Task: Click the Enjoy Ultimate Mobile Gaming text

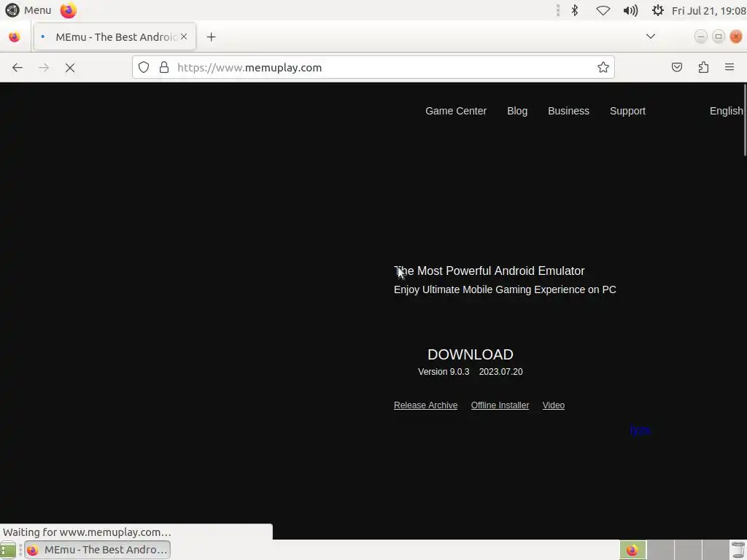Action: pos(505,289)
